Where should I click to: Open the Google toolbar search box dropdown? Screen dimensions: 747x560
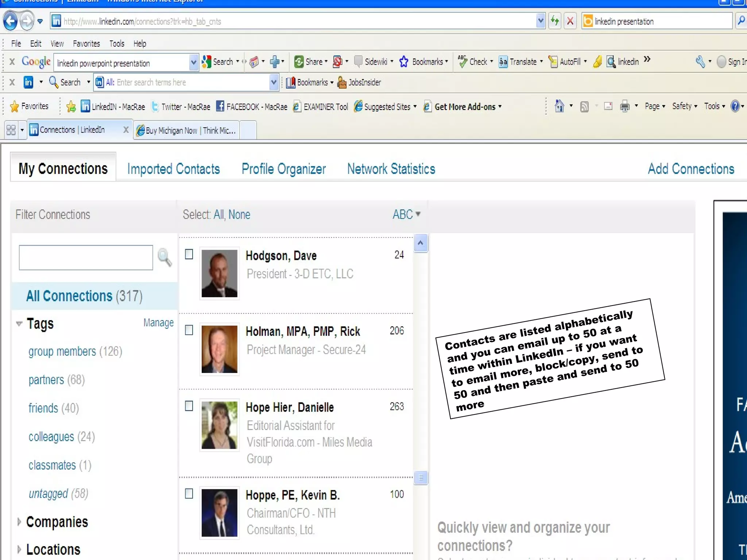coord(194,63)
